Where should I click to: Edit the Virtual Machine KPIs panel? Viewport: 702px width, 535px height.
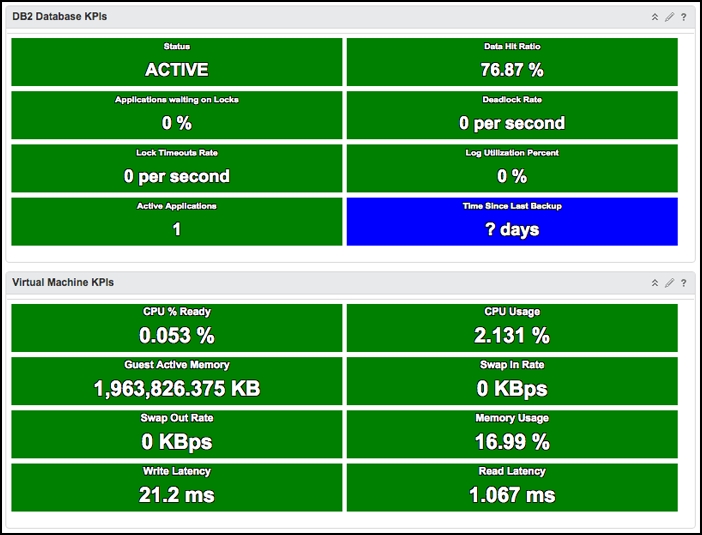669,283
